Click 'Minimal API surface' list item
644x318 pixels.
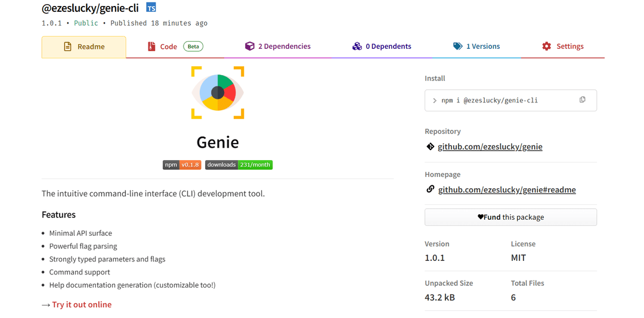click(80, 233)
